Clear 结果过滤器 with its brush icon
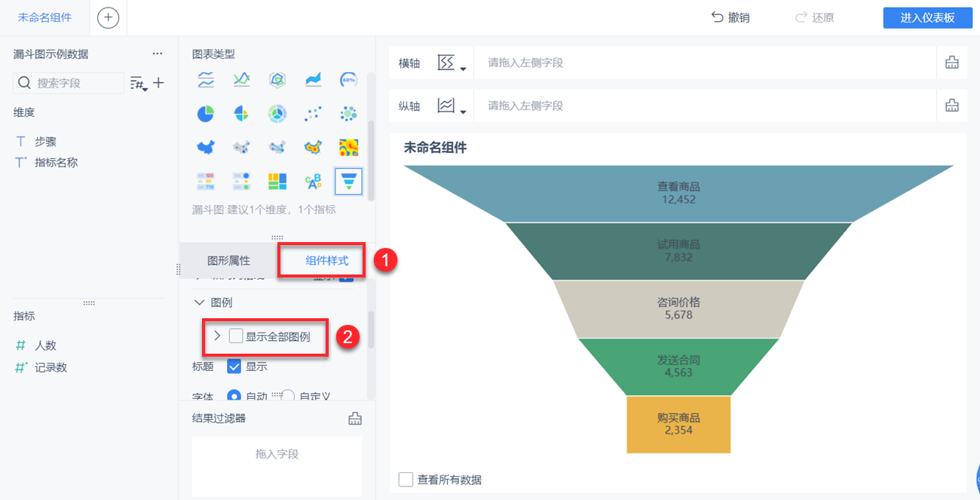The width and height of the screenshot is (980, 500). [355, 419]
